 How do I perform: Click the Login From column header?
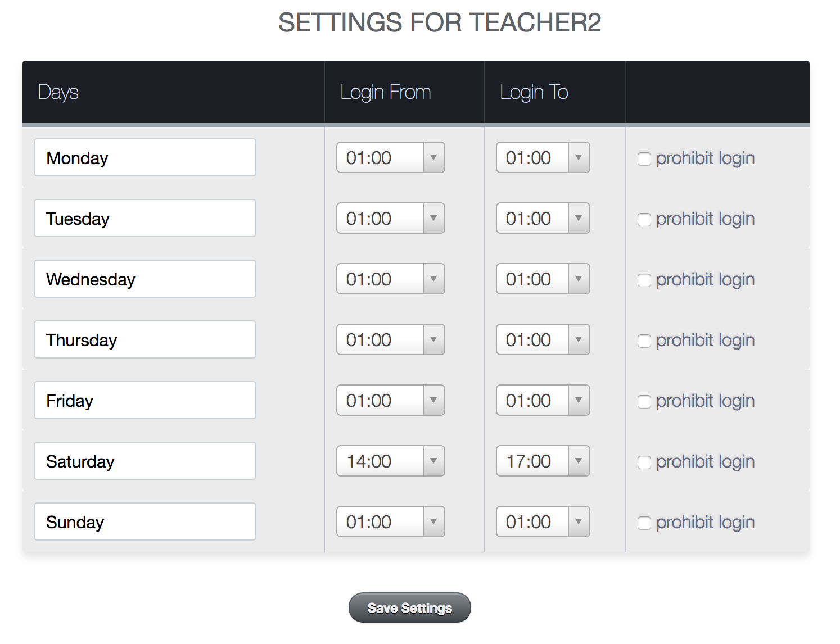click(x=386, y=92)
